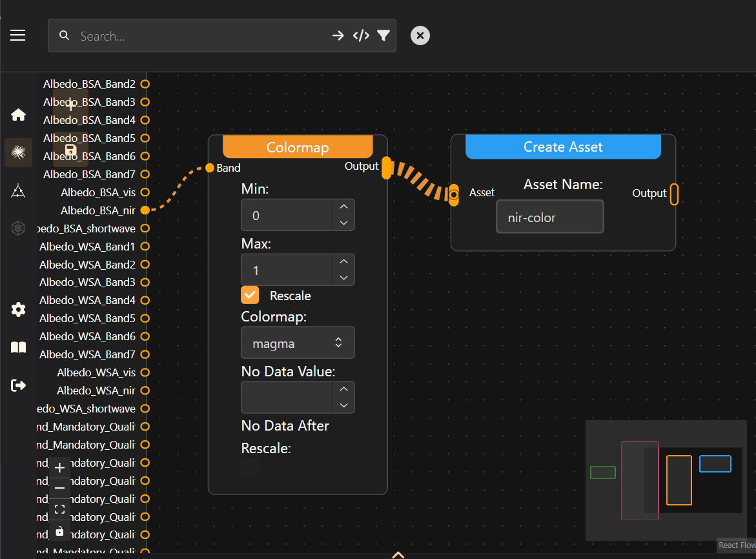Click the arrow icon in search bar
The height and width of the screenshot is (559, 756).
click(x=338, y=36)
